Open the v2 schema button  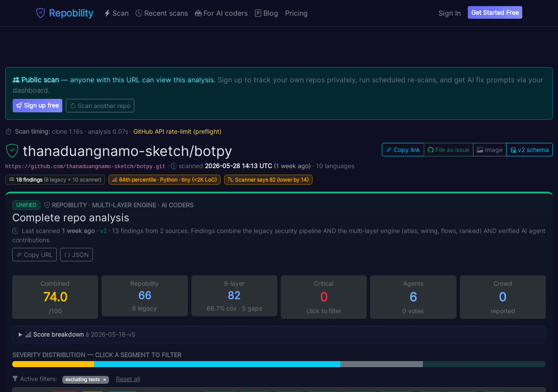point(529,150)
